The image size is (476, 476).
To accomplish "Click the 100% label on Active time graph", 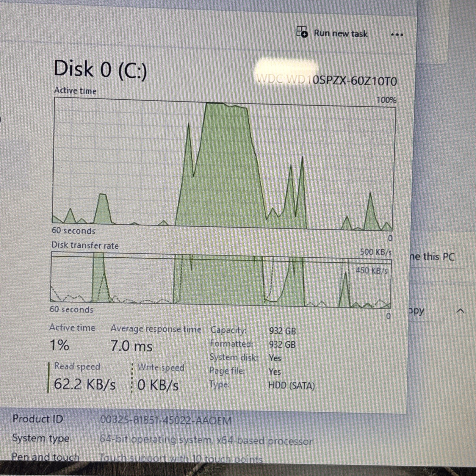I will click(386, 100).
